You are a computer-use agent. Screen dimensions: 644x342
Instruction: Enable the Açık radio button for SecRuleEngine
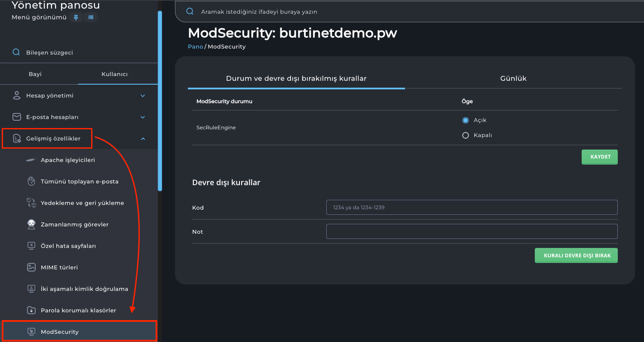(x=465, y=120)
